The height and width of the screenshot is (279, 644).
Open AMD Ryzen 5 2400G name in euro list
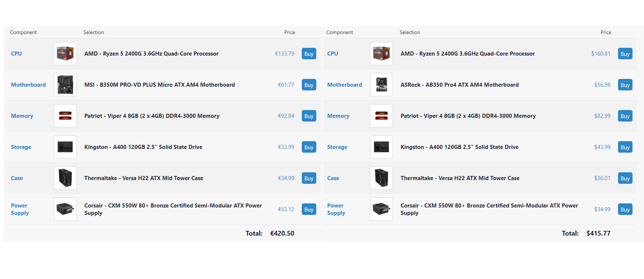click(151, 54)
